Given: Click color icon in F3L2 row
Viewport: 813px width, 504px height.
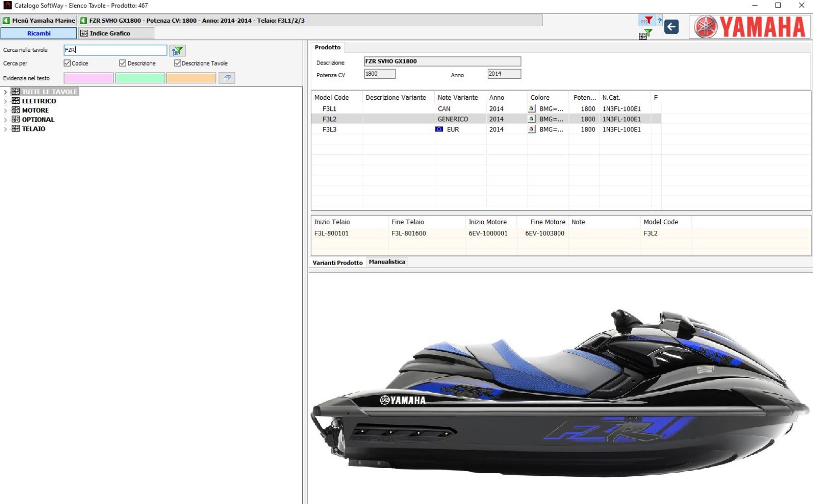Looking at the screenshot, I should 532,119.
